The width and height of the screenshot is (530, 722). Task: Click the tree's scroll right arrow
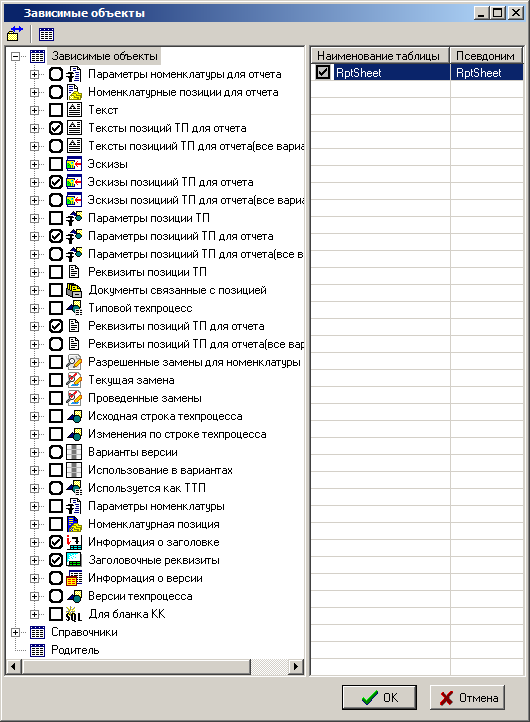[x=296, y=666]
